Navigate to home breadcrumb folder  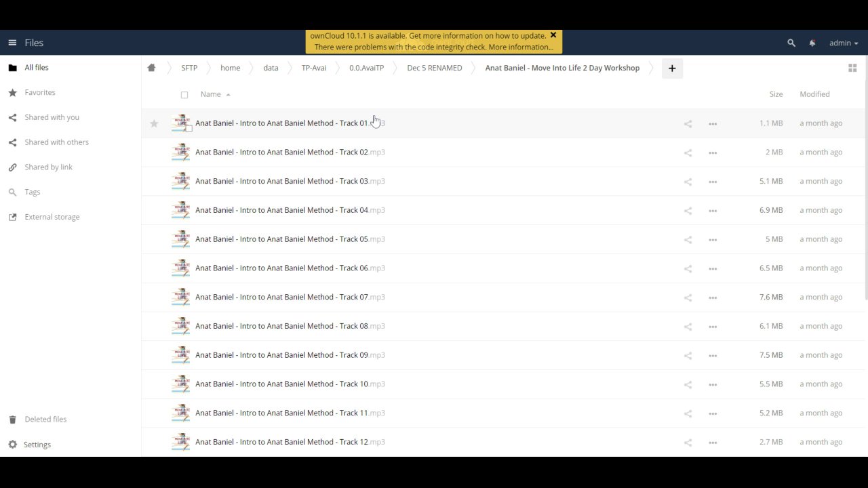[230, 68]
